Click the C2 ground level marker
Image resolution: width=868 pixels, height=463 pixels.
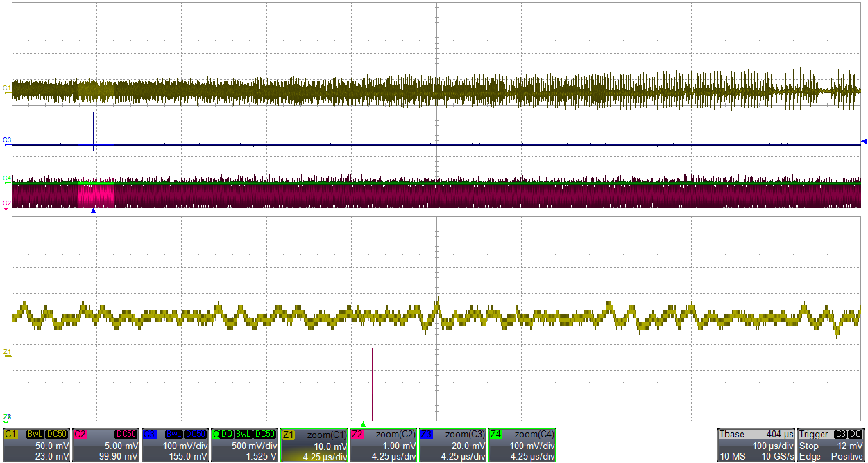point(7,204)
